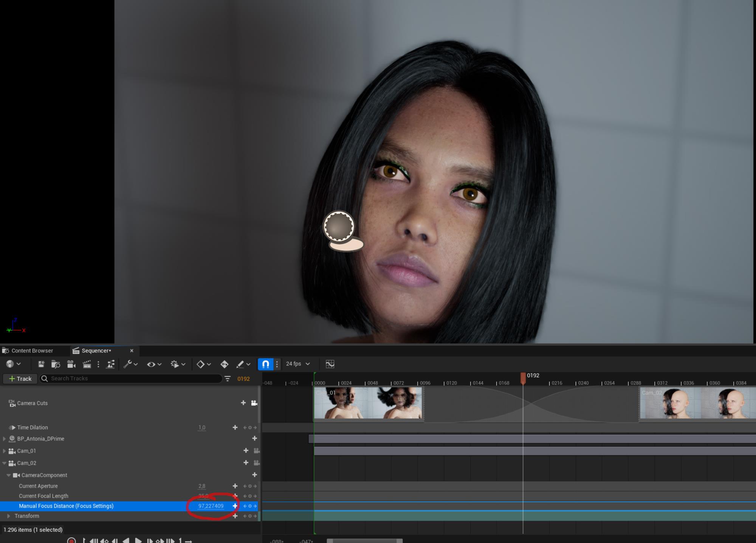This screenshot has height=543, width=756.
Task: Click the +Track button
Action: coord(20,379)
